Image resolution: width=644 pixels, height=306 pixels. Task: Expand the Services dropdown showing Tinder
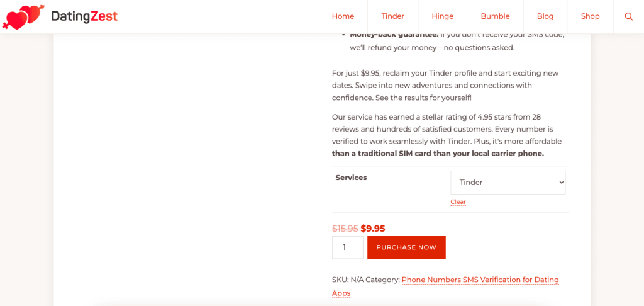click(x=508, y=183)
